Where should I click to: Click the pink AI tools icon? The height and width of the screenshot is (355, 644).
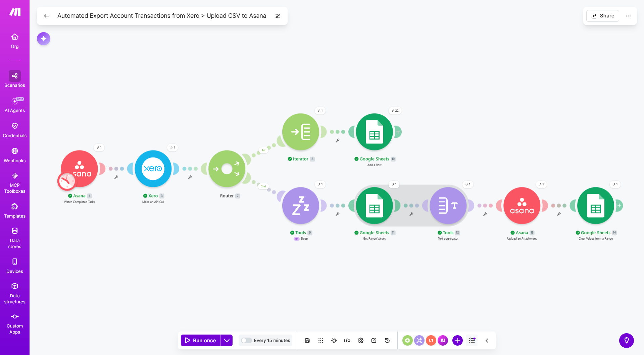point(443,341)
